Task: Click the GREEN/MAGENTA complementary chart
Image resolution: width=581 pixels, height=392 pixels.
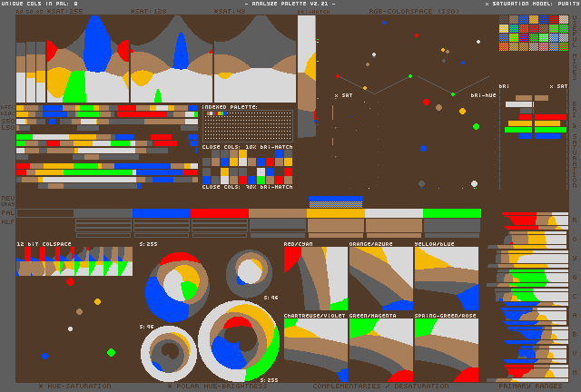Action: (381, 350)
